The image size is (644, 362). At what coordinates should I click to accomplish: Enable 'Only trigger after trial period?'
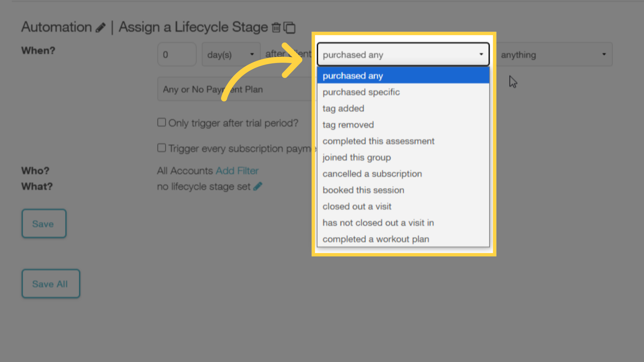(x=162, y=122)
